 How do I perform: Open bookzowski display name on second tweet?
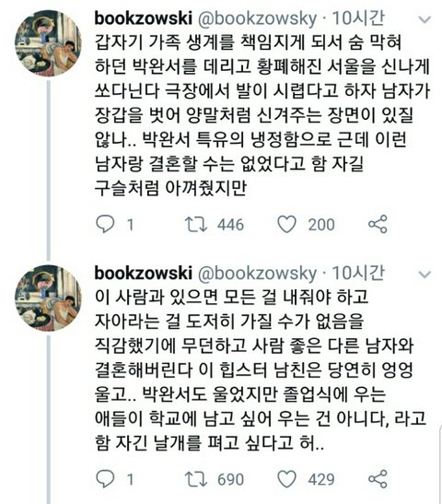point(144,274)
